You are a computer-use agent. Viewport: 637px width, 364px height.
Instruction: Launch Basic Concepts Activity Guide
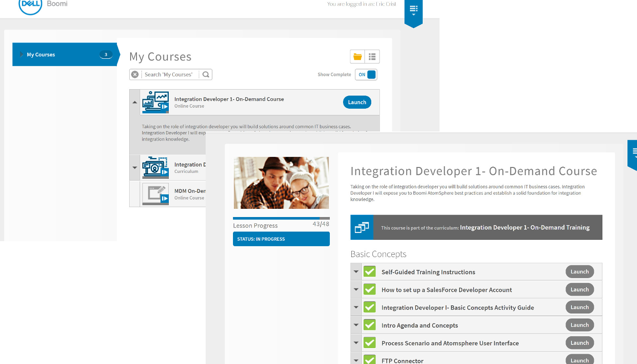click(x=580, y=307)
